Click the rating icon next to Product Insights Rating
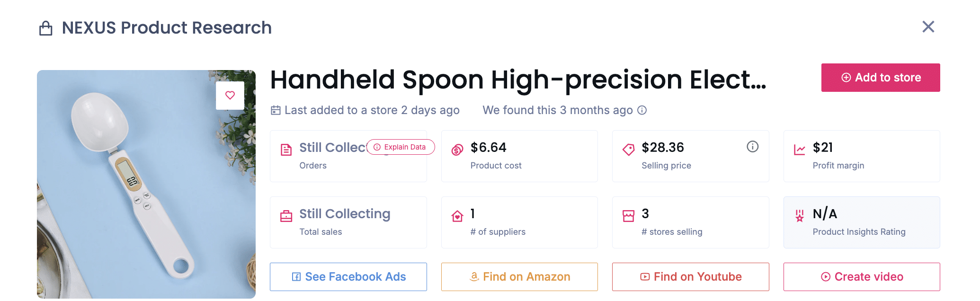 click(x=800, y=215)
